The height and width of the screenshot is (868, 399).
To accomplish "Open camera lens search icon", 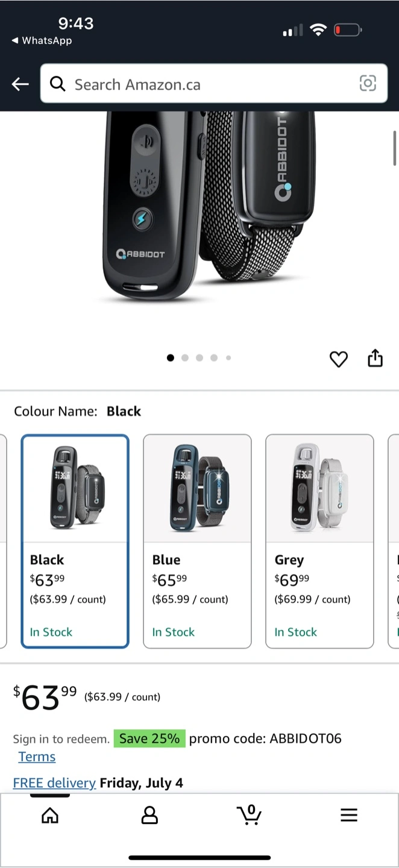I will click(x=368, y=83).
